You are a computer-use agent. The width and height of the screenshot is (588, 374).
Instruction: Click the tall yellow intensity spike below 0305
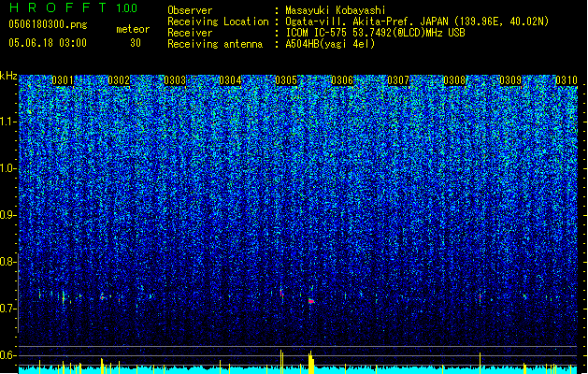click(x=281, y=362)
